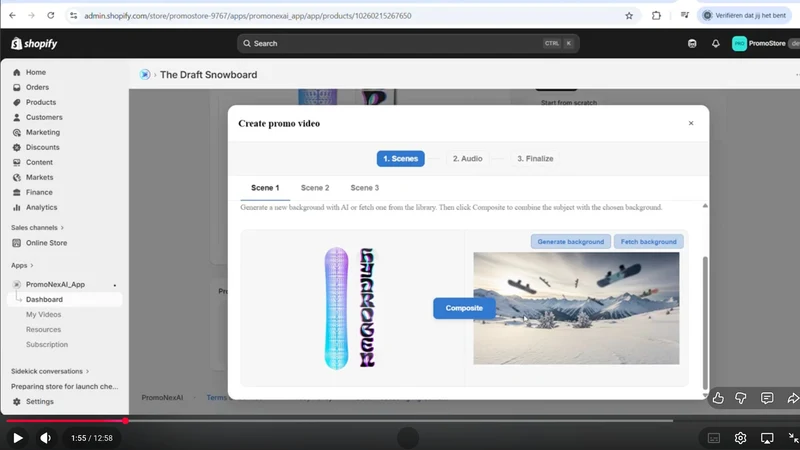Open site info icon in address bar

pos(73,16)
